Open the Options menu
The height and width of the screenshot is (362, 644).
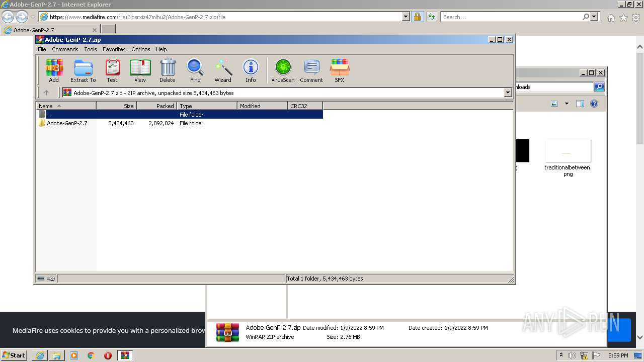tap(141, 49)
